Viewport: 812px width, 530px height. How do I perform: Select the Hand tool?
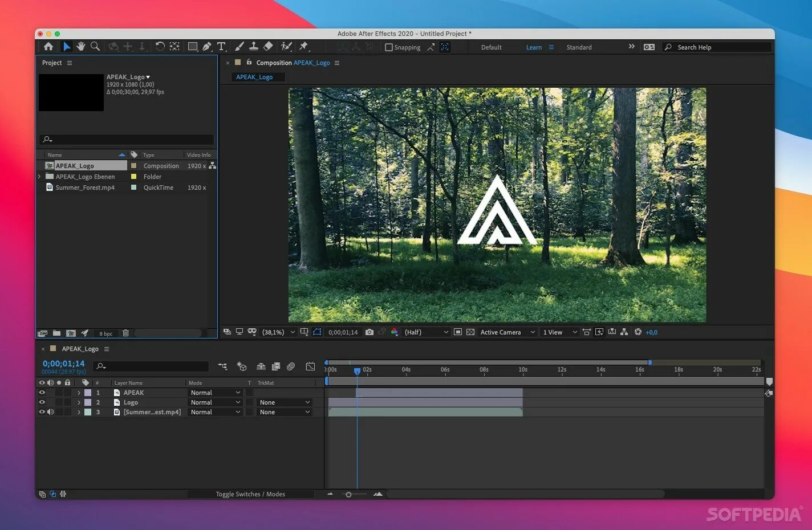pos(81,47)
